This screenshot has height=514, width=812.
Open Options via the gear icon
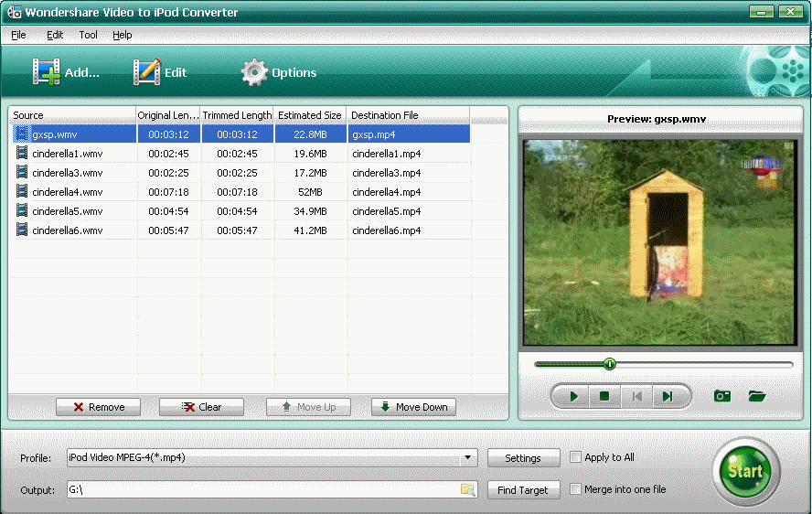[254, 72]
